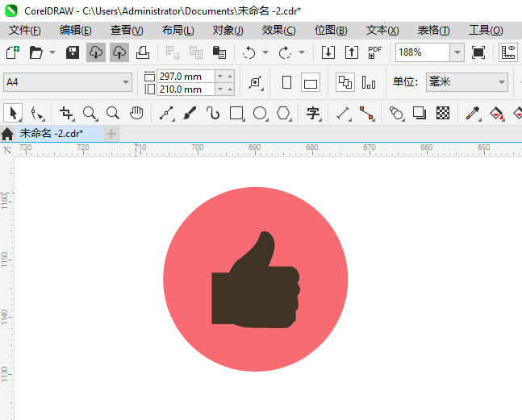Select the Transparency checkerboard tool
This screenshot has height=420, width=522.
[443, 113]
